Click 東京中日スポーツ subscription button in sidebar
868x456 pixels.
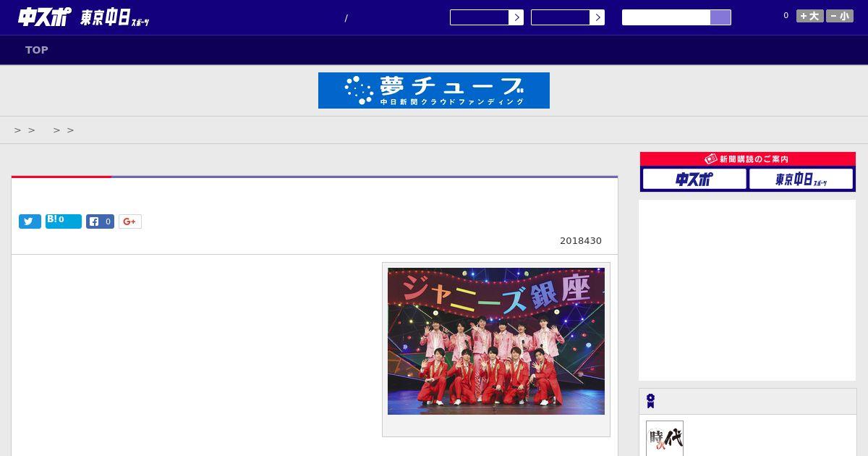click(x=801, y=179)
